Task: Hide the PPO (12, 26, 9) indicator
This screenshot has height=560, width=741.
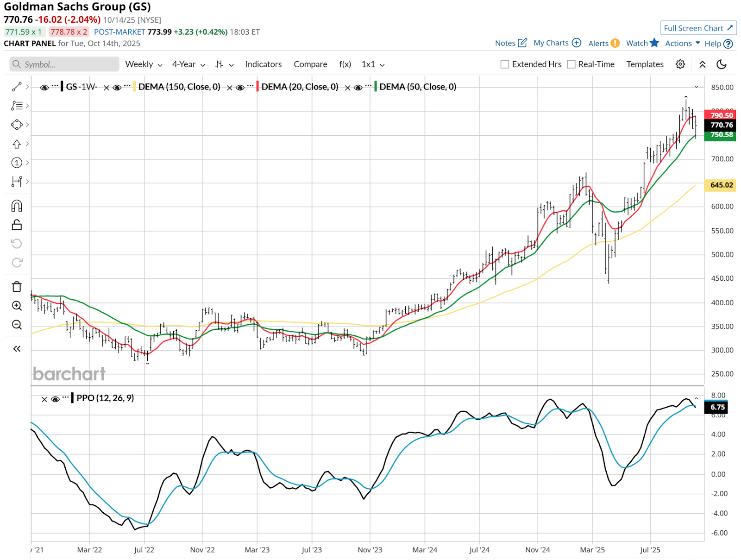Action: 55,399
